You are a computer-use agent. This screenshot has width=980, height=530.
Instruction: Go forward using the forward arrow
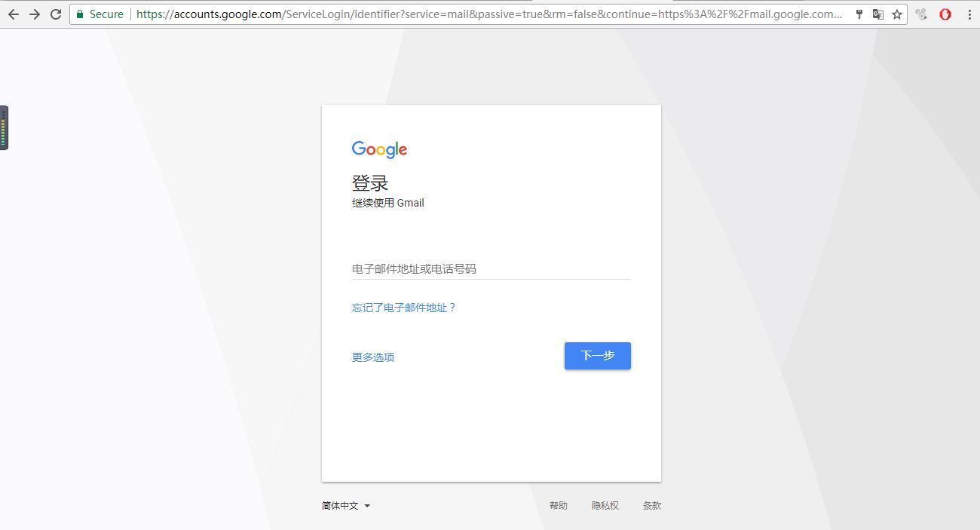pos(34,14)
